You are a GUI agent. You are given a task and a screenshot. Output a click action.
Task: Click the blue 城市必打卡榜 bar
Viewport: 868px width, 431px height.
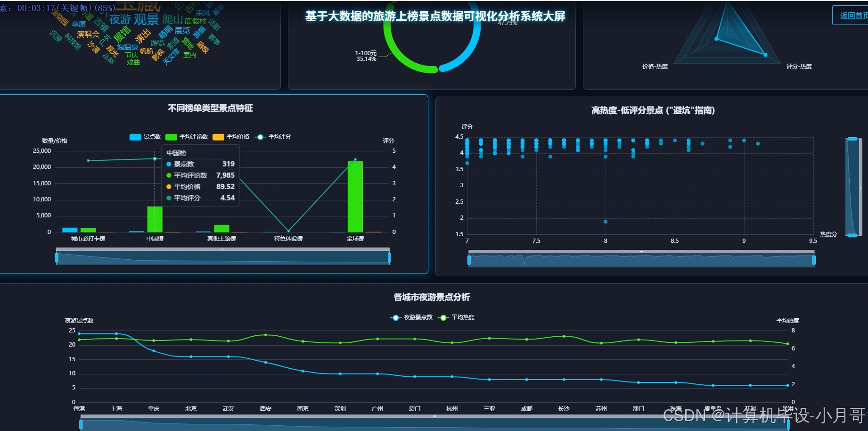[70, 230]
